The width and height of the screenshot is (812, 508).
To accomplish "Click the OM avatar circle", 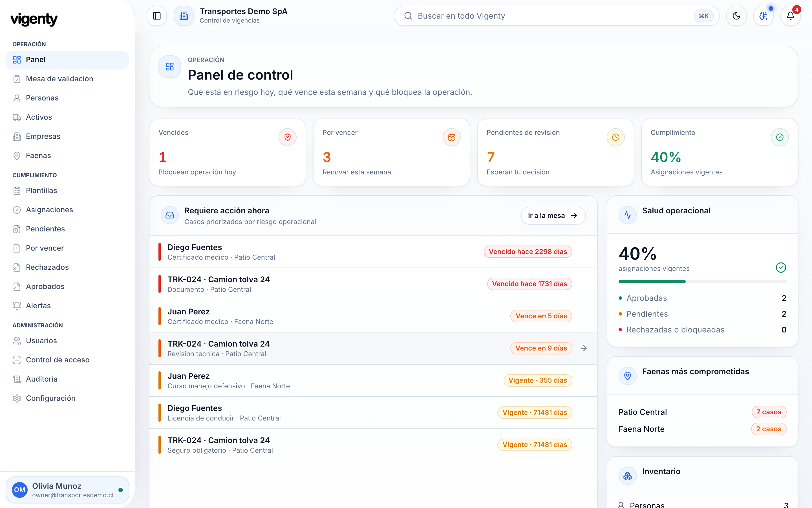I will tap(19, 490).
